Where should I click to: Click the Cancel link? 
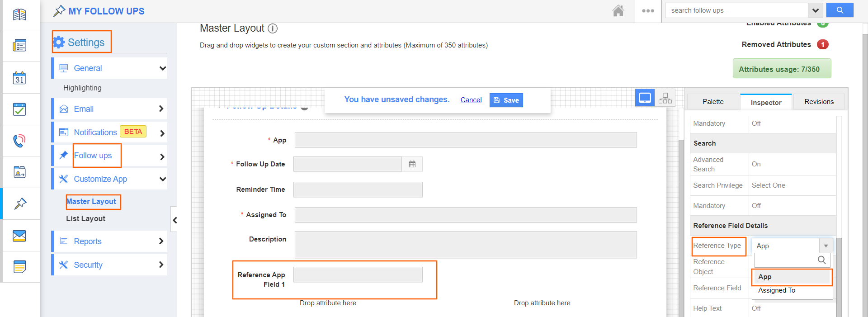pyautogui.click(x=471, y=100)
